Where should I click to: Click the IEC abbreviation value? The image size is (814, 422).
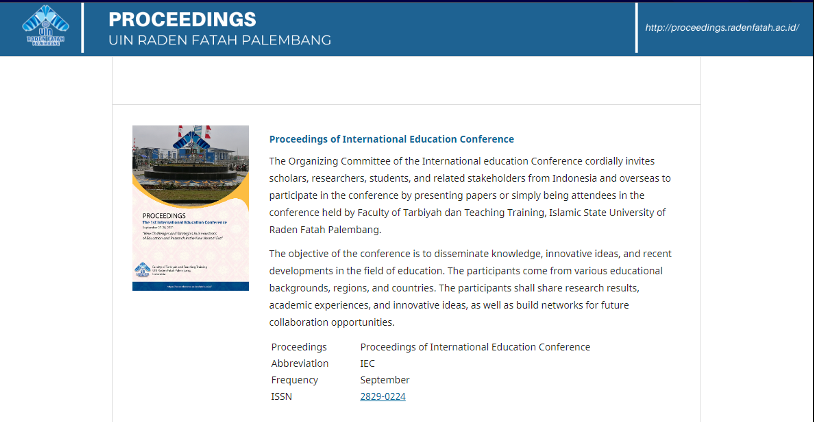(x=368, y=364)
